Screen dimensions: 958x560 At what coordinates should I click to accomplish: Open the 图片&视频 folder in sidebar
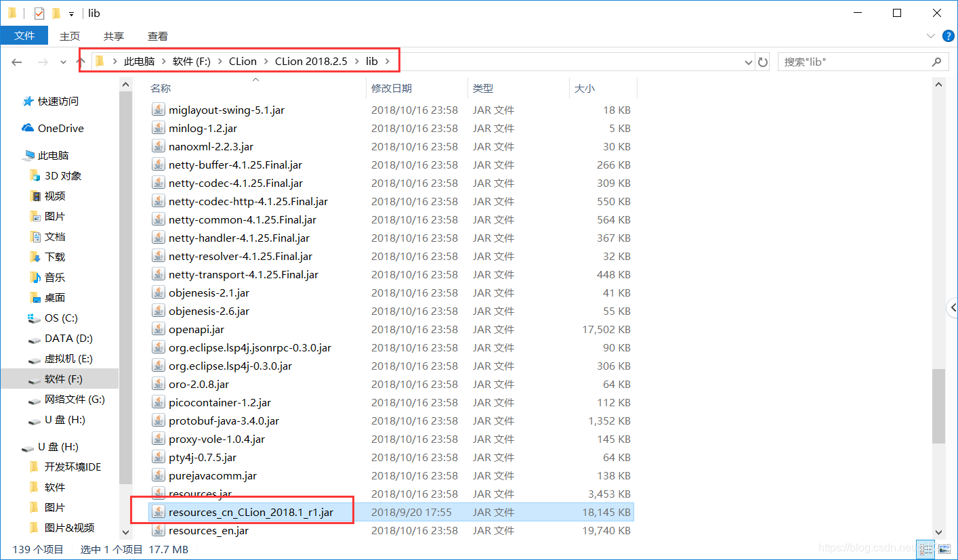(x=69, y=527)
